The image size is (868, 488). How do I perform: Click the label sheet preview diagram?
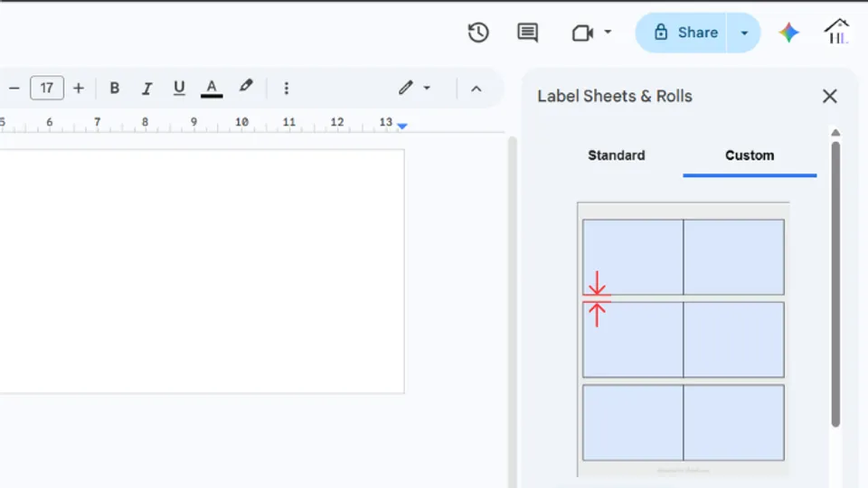684,339
